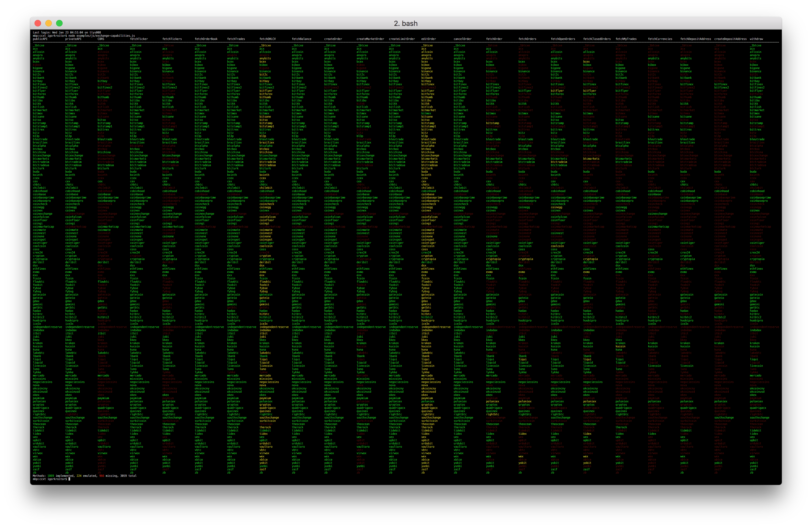Click the editOrder column header
812x528 pixels.
coord(428,39)
